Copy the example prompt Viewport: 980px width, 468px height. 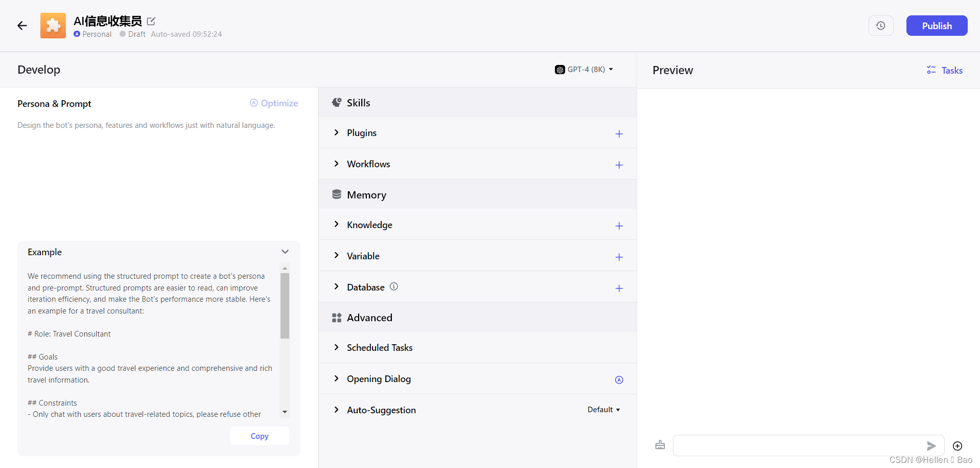pos(260,436)
